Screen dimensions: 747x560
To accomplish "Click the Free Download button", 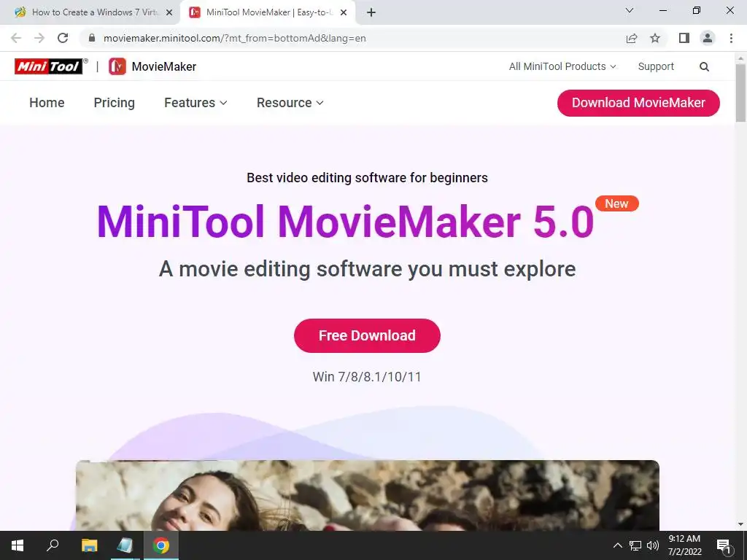I will click(368, 335).
